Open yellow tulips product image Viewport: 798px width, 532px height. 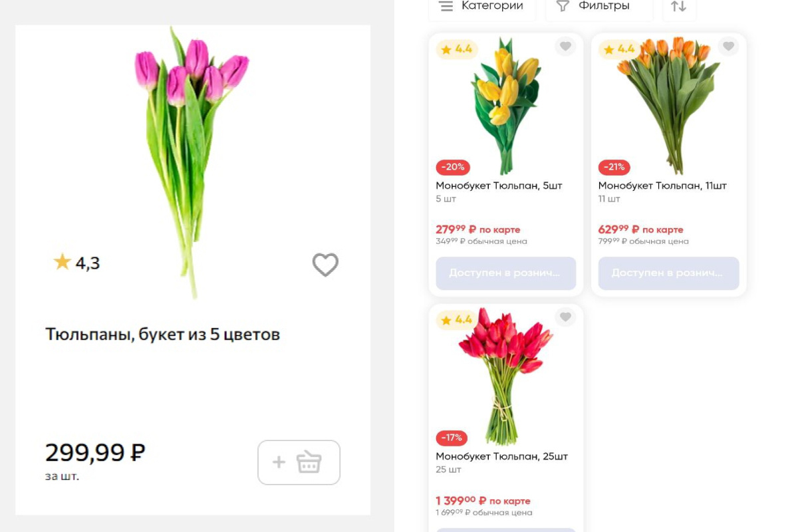pos(506,105)
